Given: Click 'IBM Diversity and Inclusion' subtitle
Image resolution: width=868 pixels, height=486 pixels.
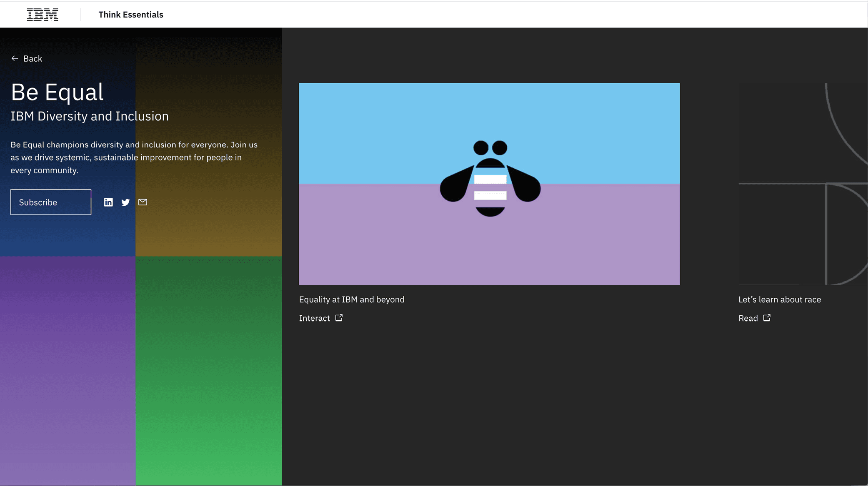Looking at the screenshot, I should point(90,116).
